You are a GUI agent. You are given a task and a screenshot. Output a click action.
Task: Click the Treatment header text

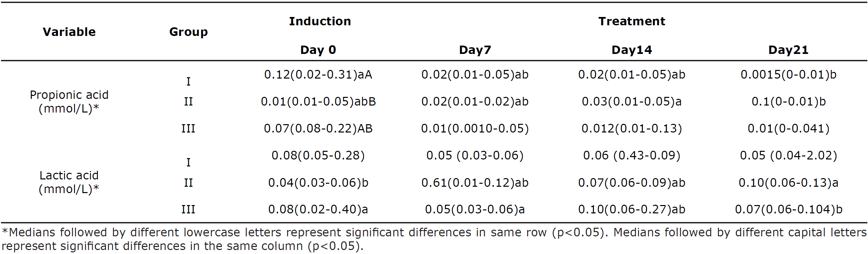coord(632,21)
